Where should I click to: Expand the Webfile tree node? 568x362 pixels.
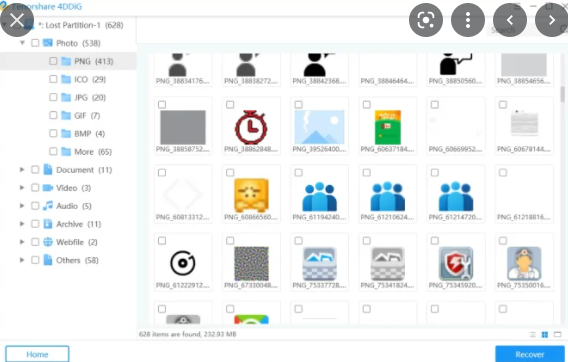(22, 242)
